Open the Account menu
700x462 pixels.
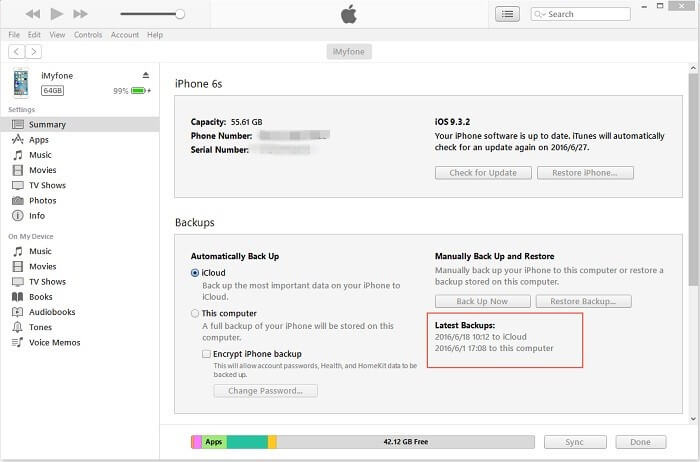pos(125,35)
